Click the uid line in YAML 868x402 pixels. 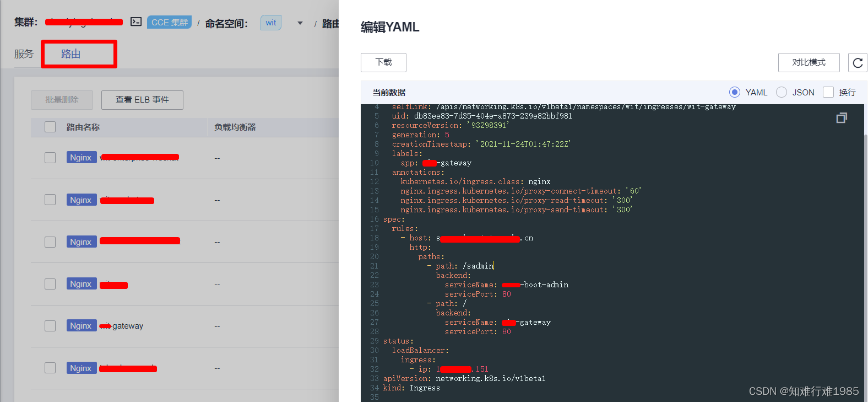click(482, 116)
